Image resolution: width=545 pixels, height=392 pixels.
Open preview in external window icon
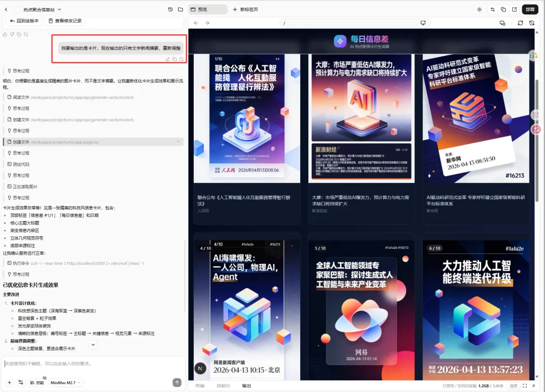pos(514,10)
